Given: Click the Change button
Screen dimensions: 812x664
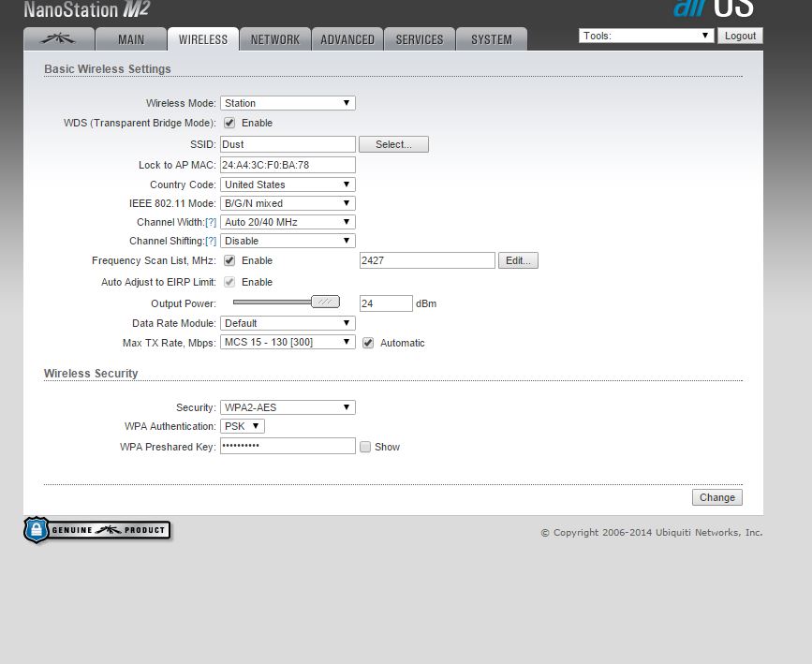Looking at the screenshot, I should 716,497.
